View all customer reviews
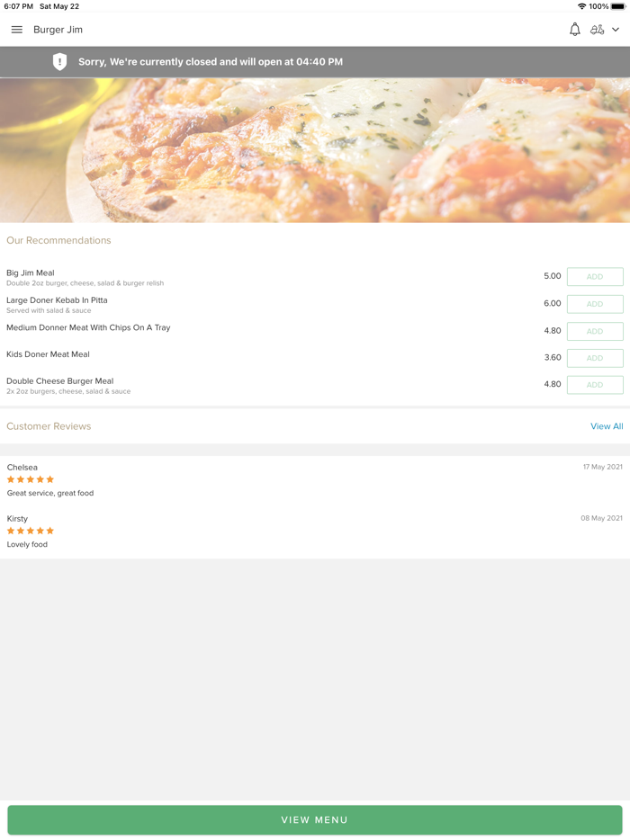630x840 pixels. click(x=607, y=426)
